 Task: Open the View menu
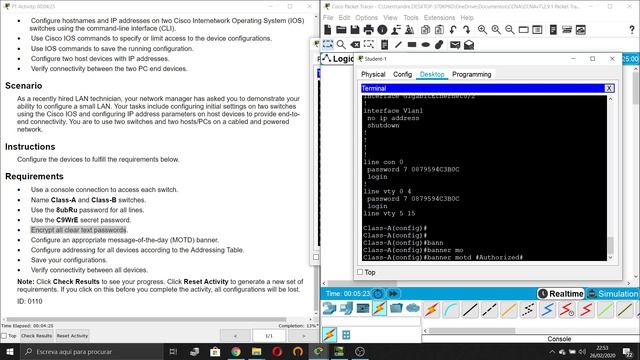coord(390,18)
